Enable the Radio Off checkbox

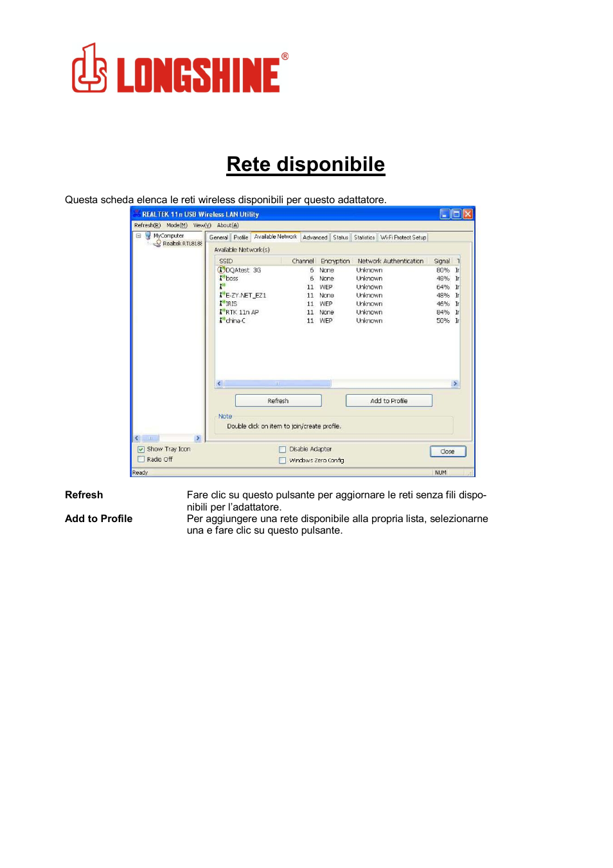point(141,459)
